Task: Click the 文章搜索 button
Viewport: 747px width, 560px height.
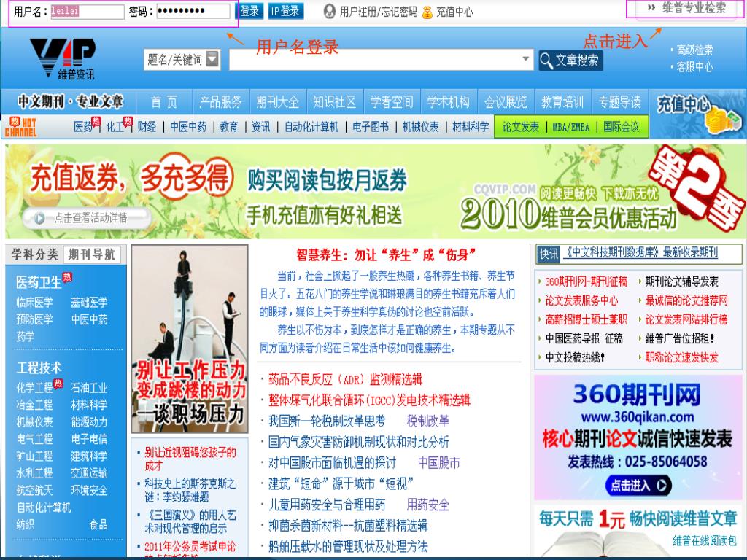Action: (x=570, y=61)
